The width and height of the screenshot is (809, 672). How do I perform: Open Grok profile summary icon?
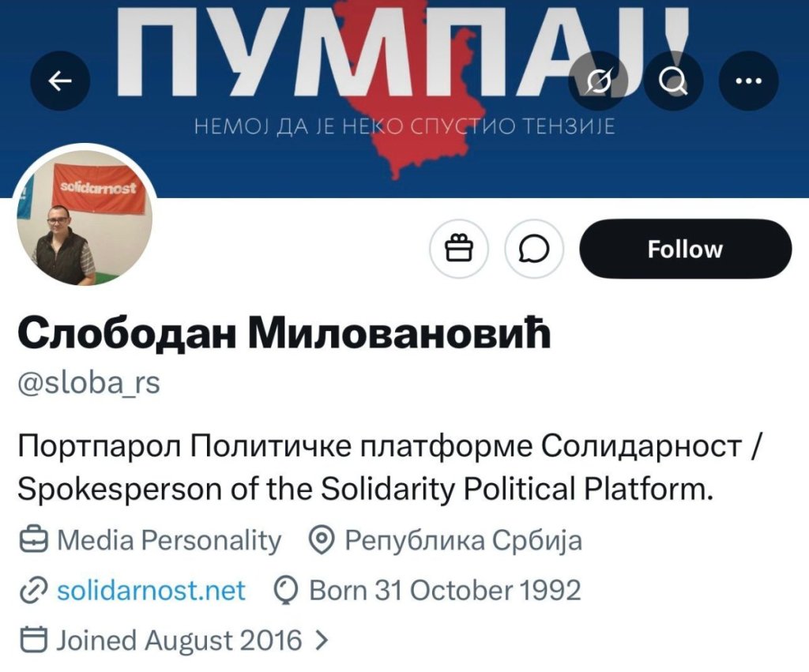[x=599, y=81]
